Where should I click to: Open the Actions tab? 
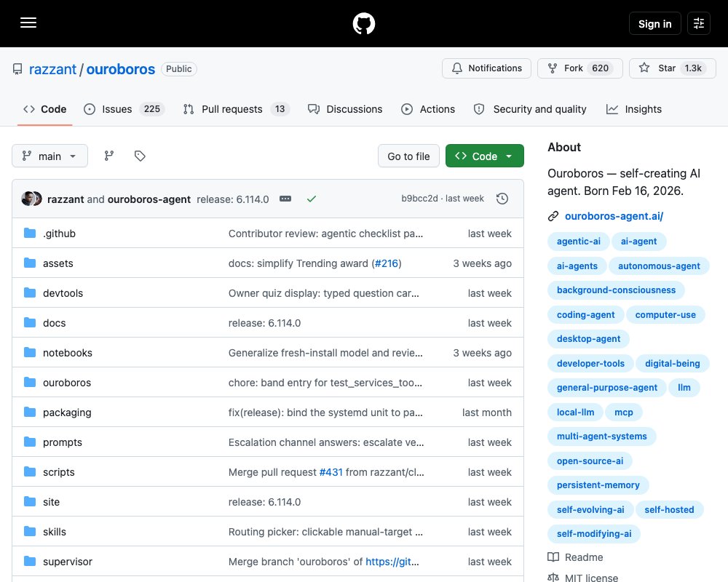[x=428, y=109]
